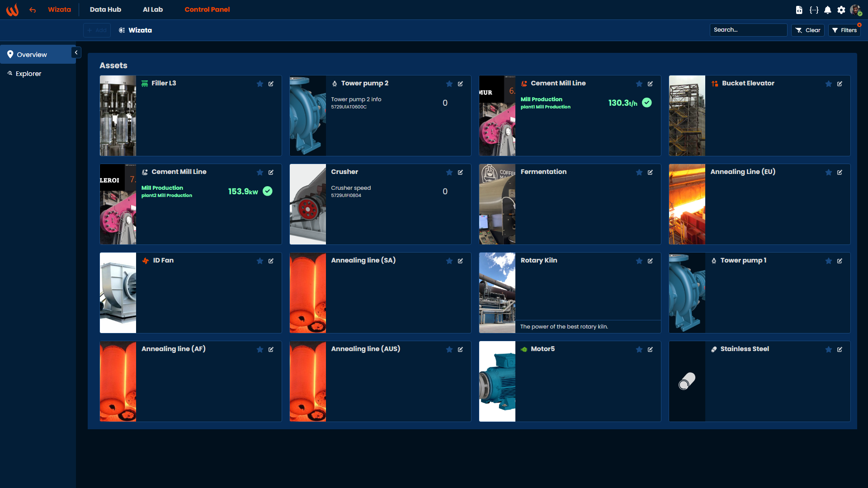
Task: Collapse the left sidebar chevron
Action: tap(76, 53)
